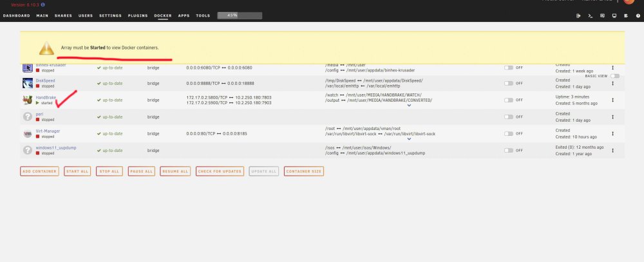Click the reorder handle on DiskSpeed row

point(612,83)
